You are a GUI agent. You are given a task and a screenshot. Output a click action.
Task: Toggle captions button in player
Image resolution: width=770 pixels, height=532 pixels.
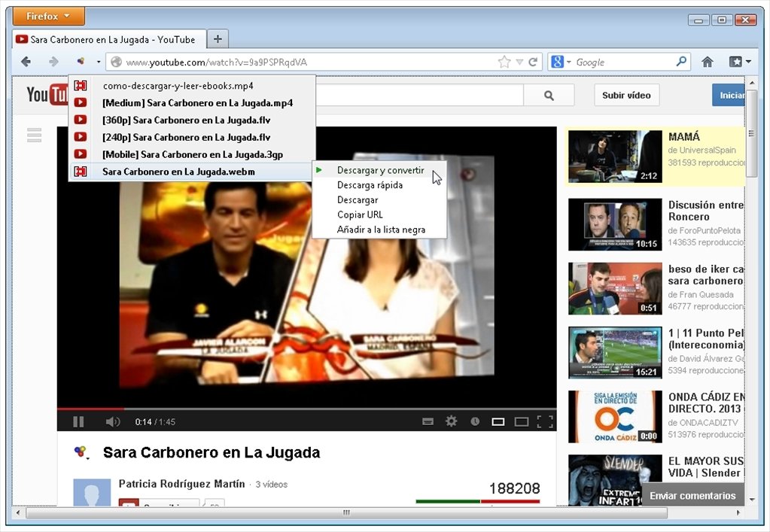coord(428,421)
